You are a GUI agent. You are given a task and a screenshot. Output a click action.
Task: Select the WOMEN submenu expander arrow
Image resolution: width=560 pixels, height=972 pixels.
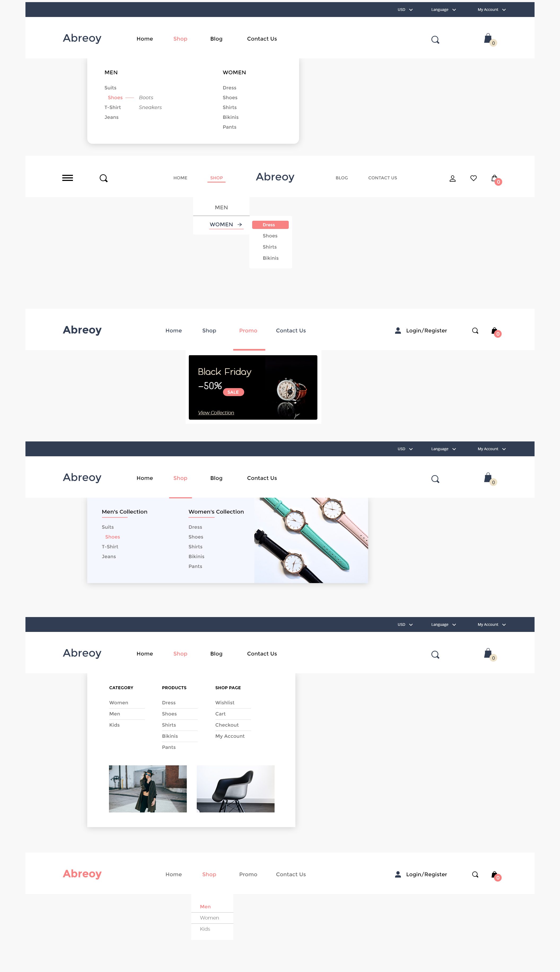tap(240, 224)
